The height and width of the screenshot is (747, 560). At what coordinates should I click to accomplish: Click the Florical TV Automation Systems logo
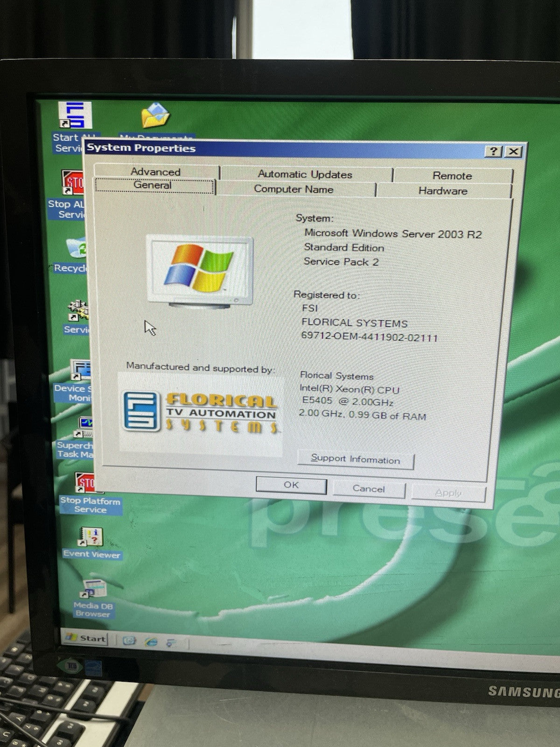201,413
